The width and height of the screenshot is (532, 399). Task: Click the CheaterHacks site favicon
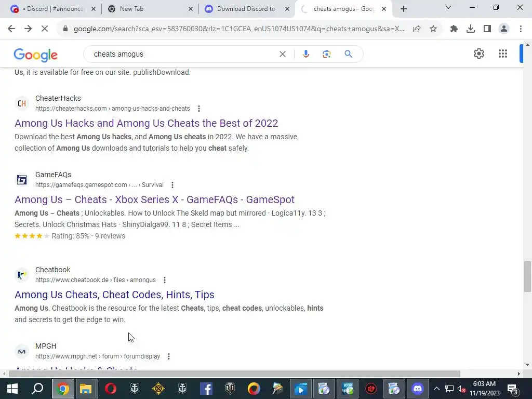[x=22, y=103]
